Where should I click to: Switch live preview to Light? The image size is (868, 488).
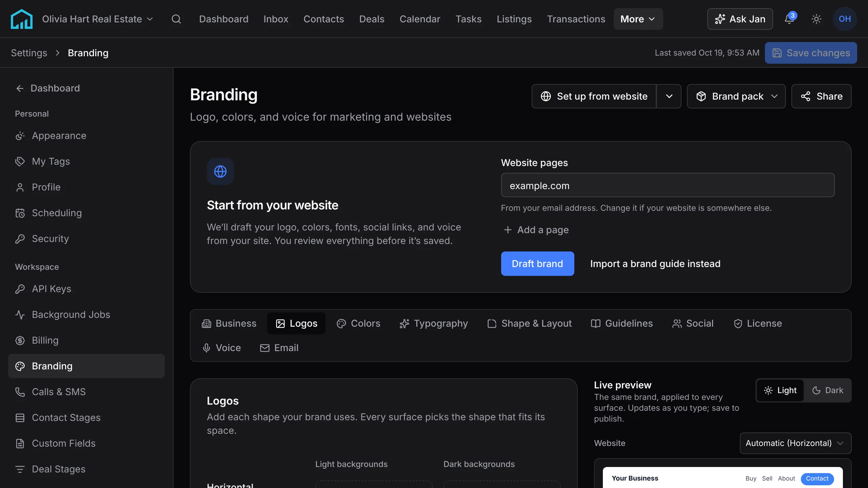pos(780,390)
